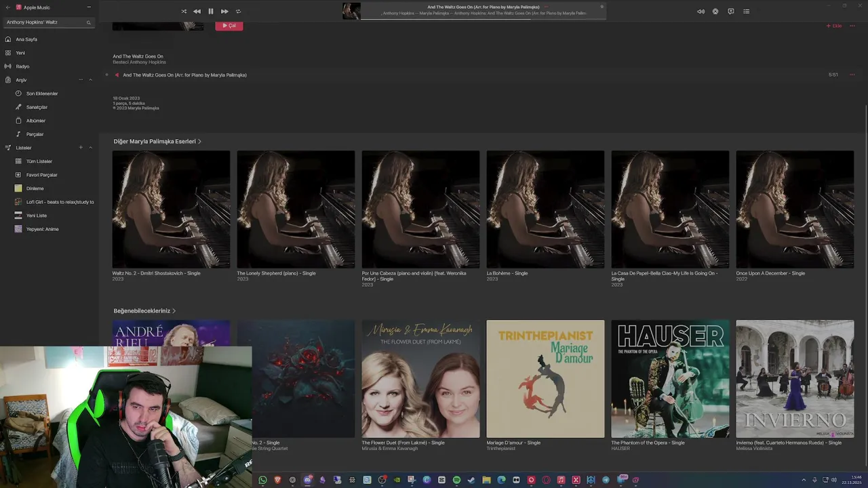Click the search field
Screen dimensions: 868x488
pyautogui.click(x=47, y=22)
